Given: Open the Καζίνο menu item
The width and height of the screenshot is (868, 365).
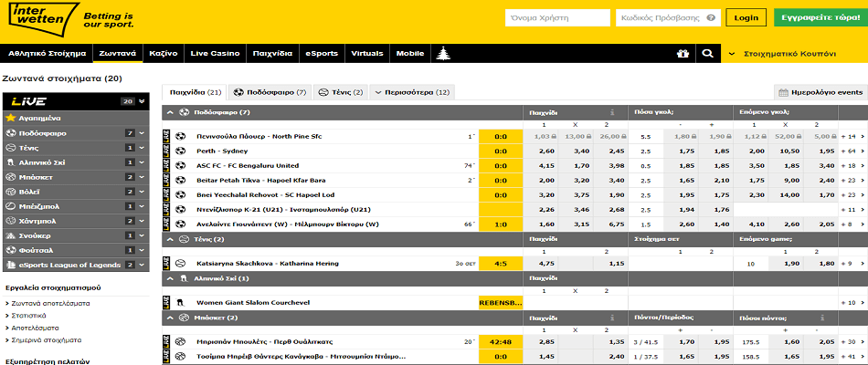Looking at the screenshot, I should [163, 54].
